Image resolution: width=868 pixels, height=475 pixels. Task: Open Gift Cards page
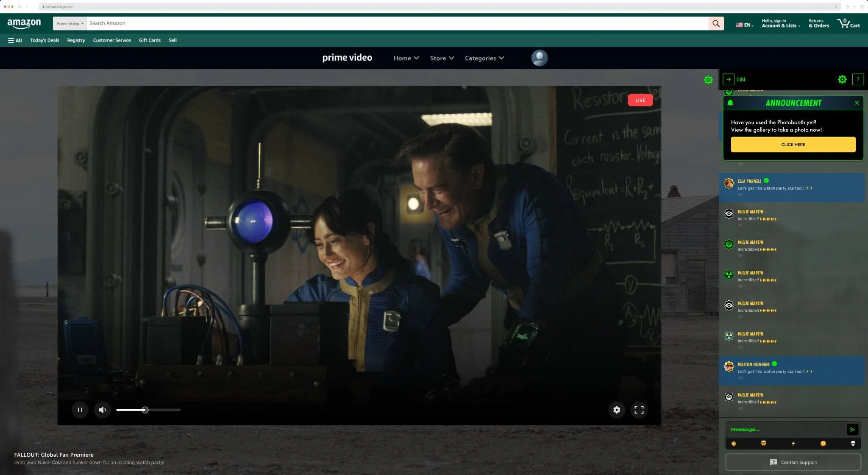pos(150,40)
